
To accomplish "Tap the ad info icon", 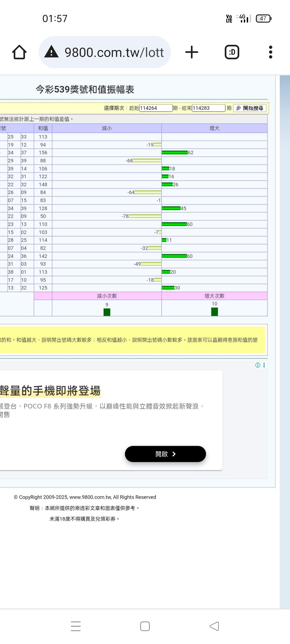I will click(x=258, y=365).
